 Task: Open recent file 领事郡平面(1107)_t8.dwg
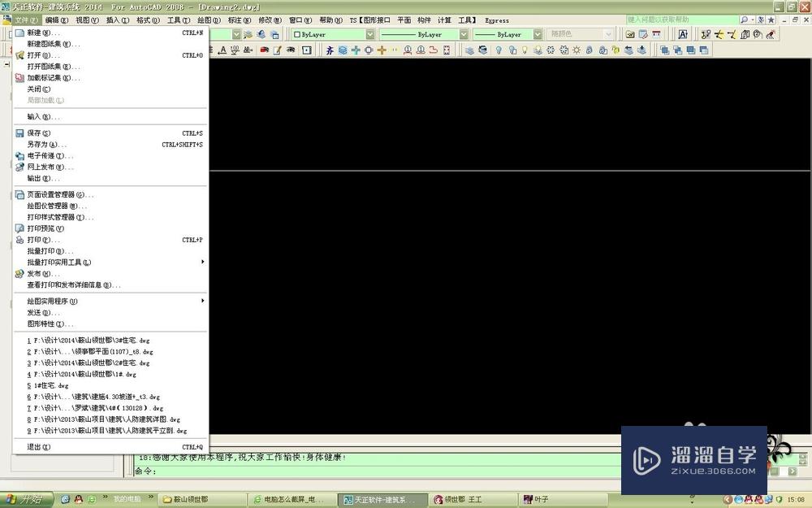click(110, 352)
